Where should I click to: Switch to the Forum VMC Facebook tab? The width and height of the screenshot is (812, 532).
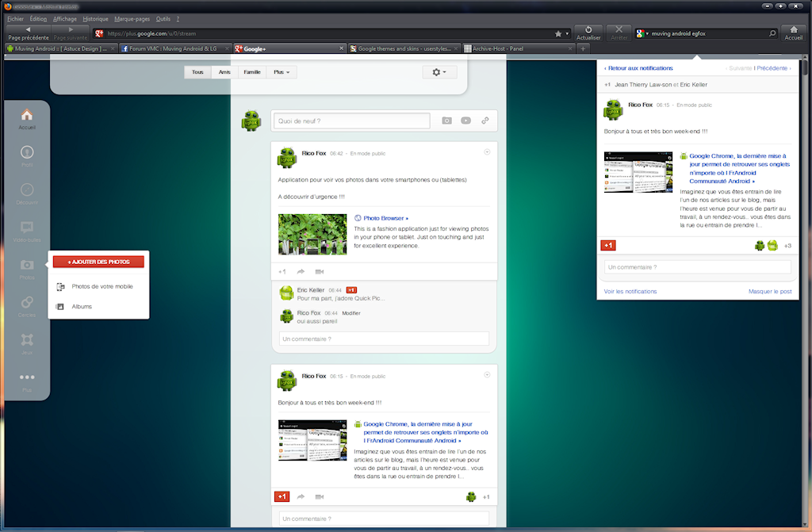[175, 48]
